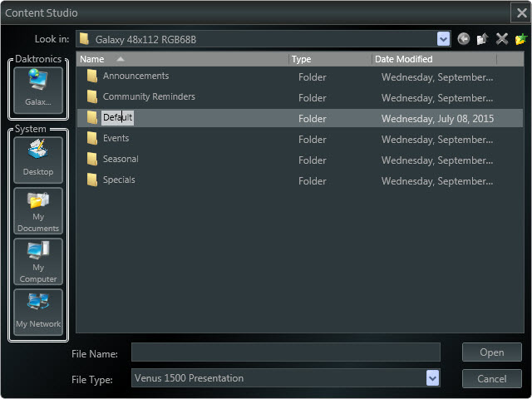Screen dimensions: 532x399
Task: Click the Seasonal folder icon
Action: pos(92,159)
